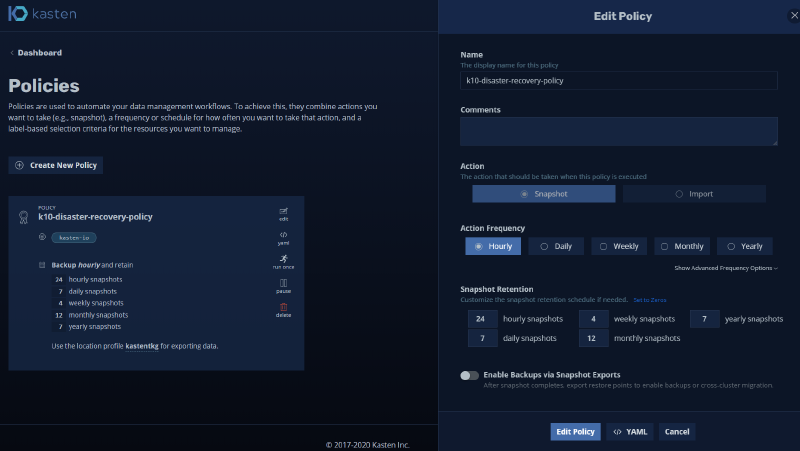800x451 pixels.
Task: Click the Set to Zeros link
Action: click(649, 300)
